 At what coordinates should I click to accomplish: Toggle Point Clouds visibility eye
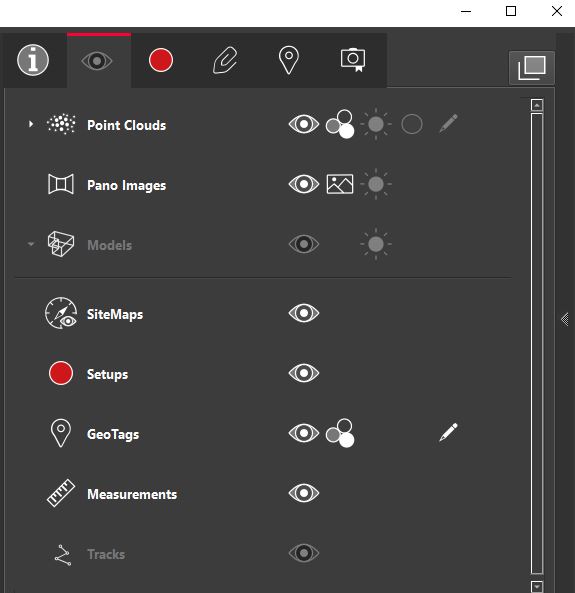click(304, 124)
